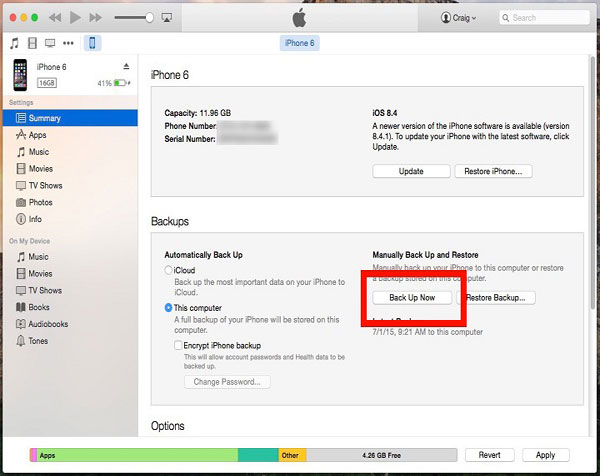Viewport: 600px width, 476px height.
Task: Click the green Apps storage segment
Action: tap(137, 455)
